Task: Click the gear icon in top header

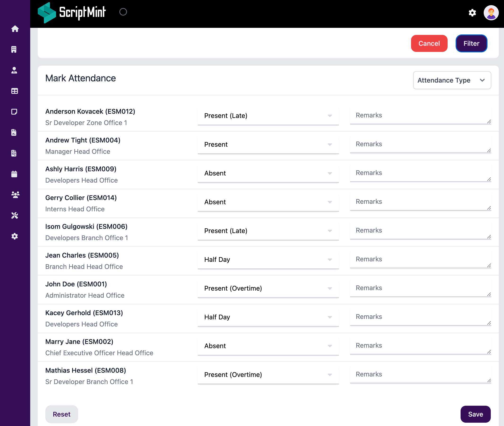Action: coord(472,13)
